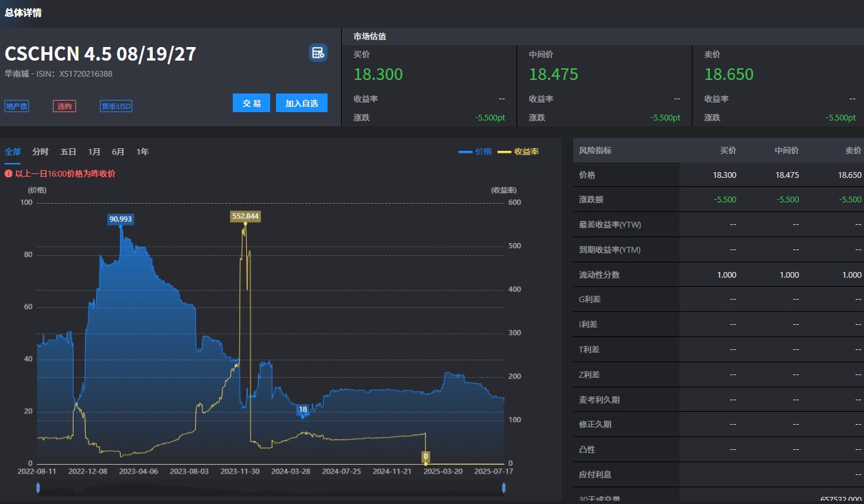Click the right range slider handle
This screenshot has width=864, height=504.
coord(504,488)
